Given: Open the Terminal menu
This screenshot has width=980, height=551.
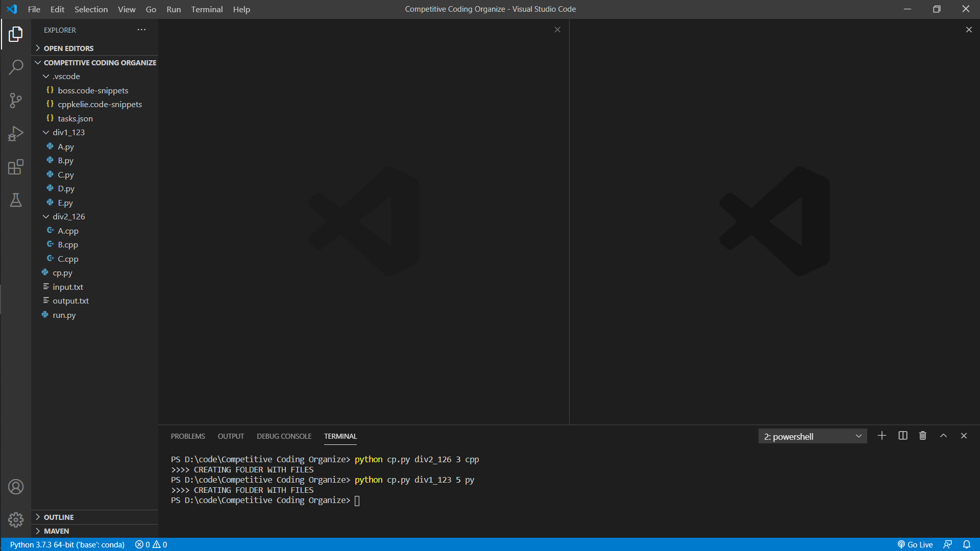Looking at the screenshot, I should (x=207, y=9).
